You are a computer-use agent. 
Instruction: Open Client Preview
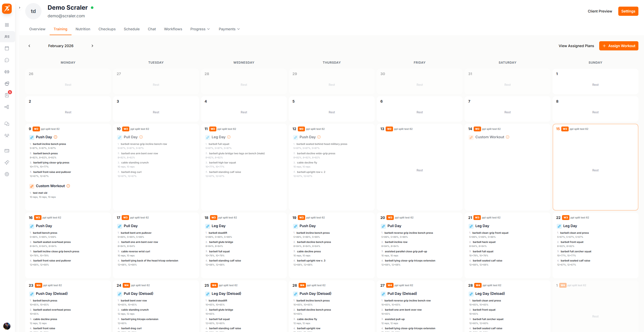coord(600,11)
